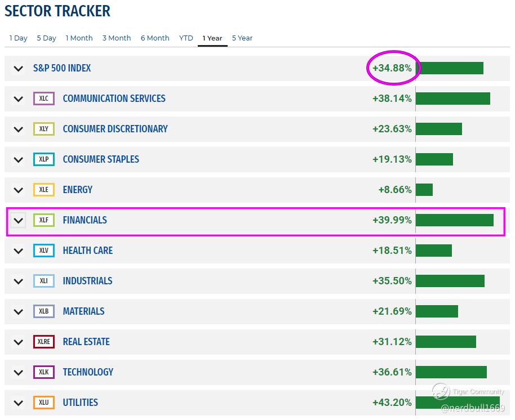Open the ENERGY sector link
515x420 pixels.
coord(78,190)
